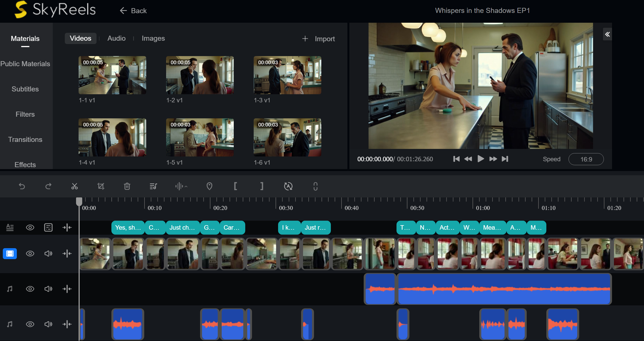Screen dimensions: 644x341
Task: Open the subtitle list panel icon
Action: pos(48,227)
